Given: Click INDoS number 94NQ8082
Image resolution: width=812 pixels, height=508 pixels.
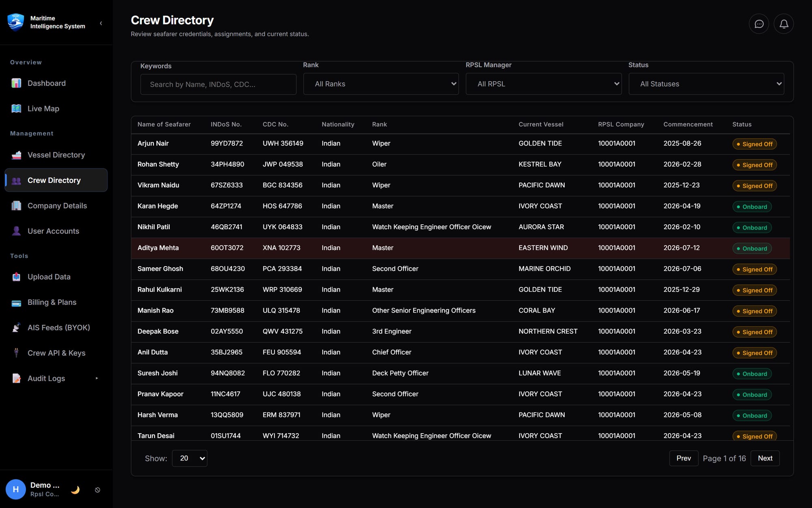Looking at the screenshot, I should point(228,373).
